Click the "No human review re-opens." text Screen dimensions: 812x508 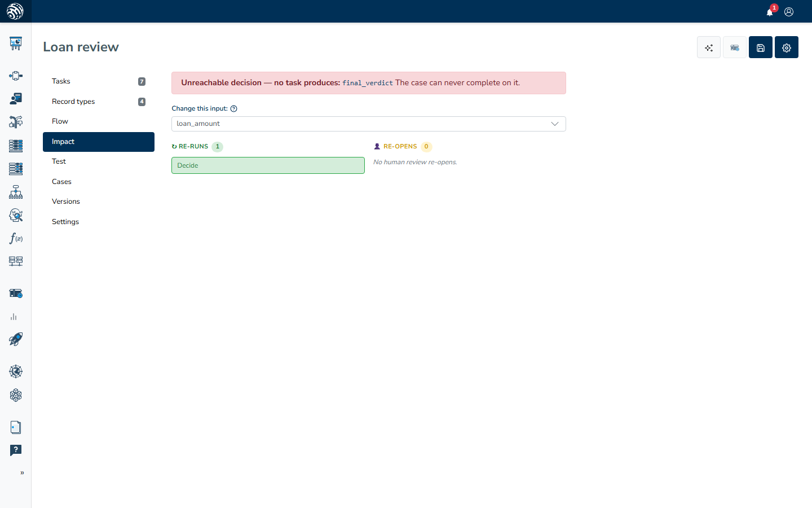[415, 162]
